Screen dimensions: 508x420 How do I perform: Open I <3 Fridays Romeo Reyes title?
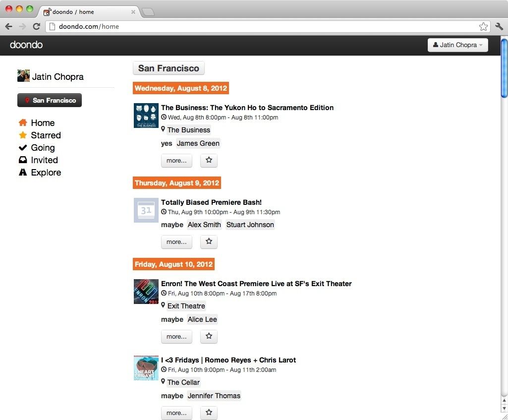[228, 360]
